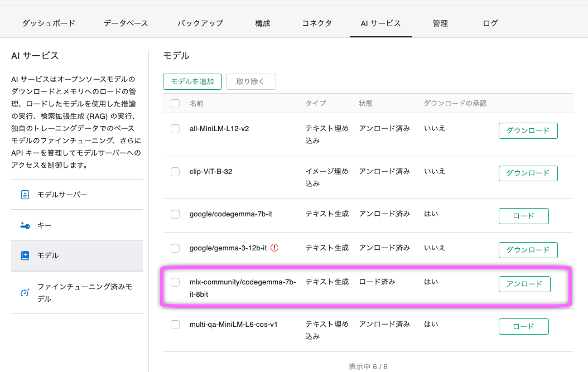Click the model icon next to モデル
Screen dimensions: 588x372
point(25,256)
